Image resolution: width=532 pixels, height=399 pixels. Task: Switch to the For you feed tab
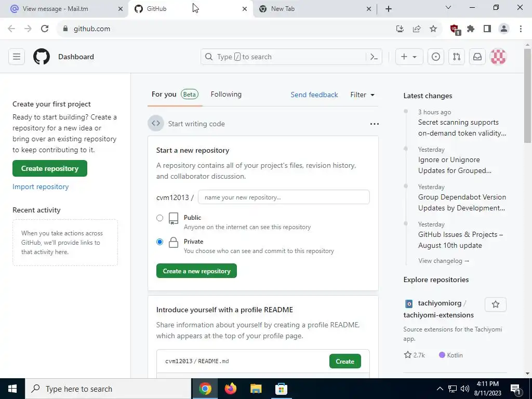[x=175, y=95]
